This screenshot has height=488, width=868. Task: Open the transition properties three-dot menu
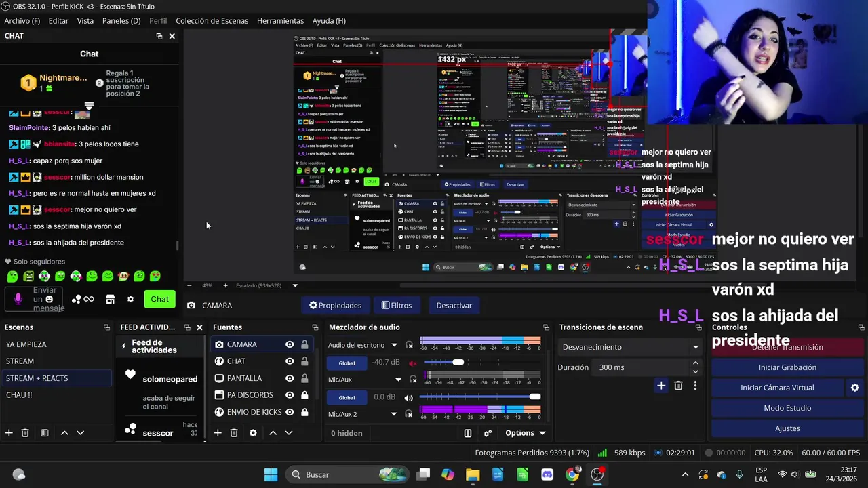click(695, 386)
